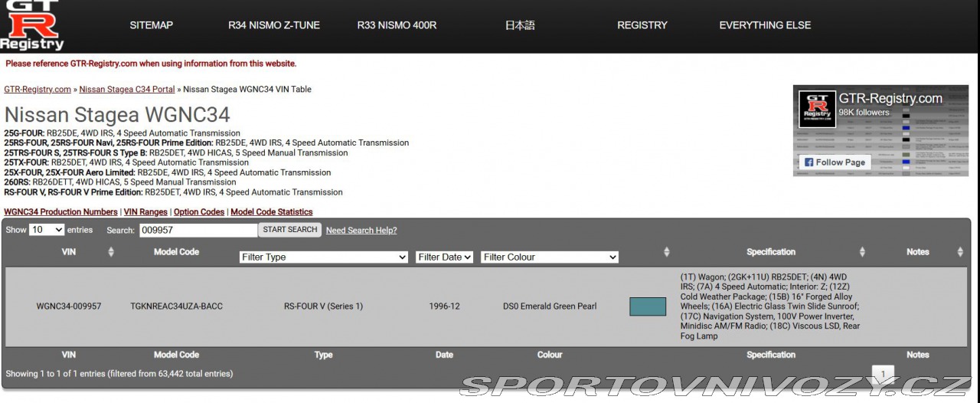
Task: Sort by Notes column arrows
Action: 960,252
